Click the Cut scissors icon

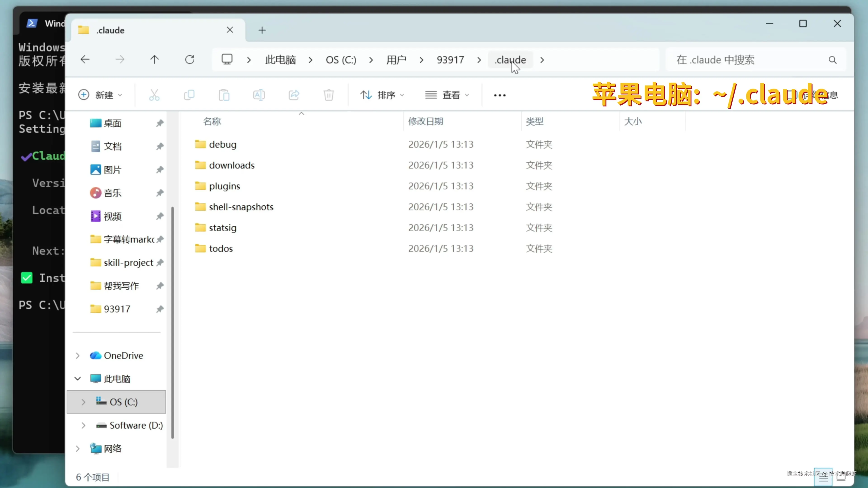click(x=154, y=95)
